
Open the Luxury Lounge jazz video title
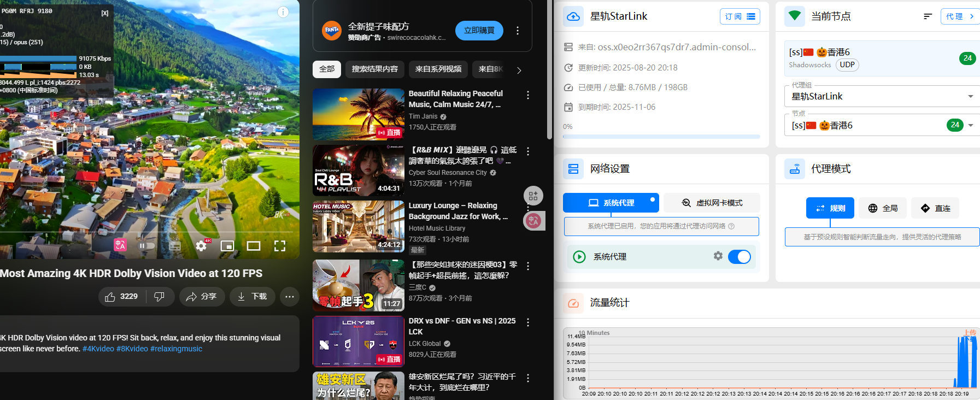(x=458, y=211)
